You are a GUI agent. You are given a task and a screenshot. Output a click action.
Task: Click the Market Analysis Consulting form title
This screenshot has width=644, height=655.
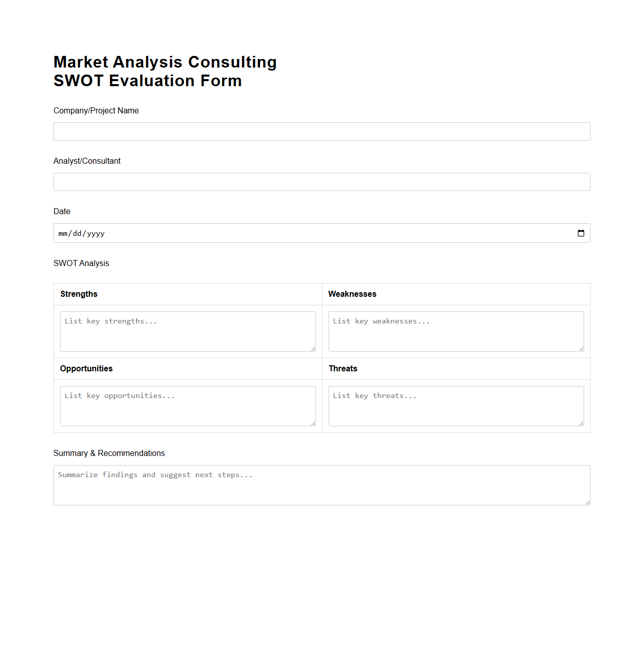tap(165, 62)
